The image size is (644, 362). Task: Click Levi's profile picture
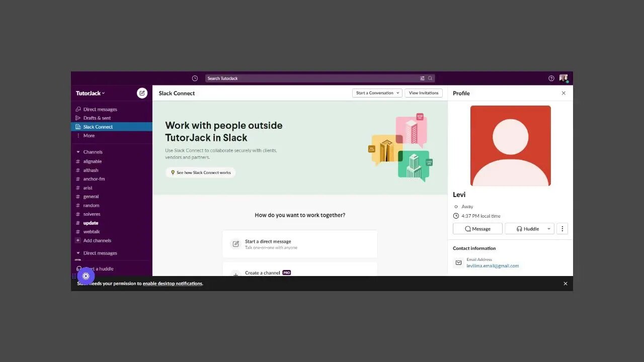point(511,146)
